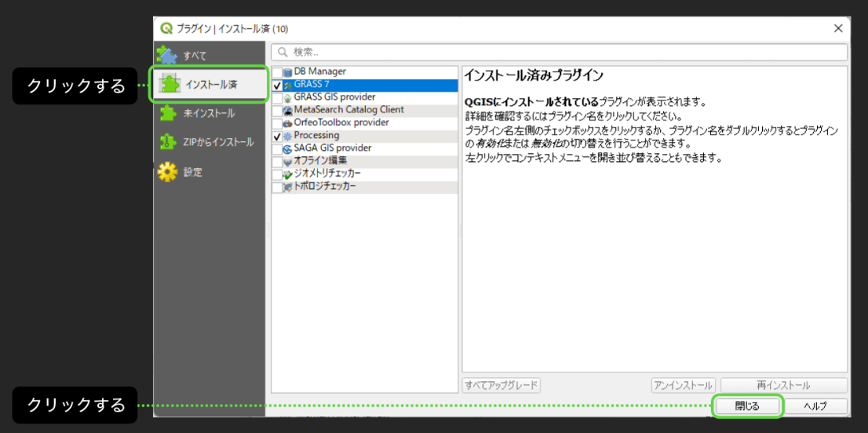The image size is (868, 433).
Task: Click the magnifier icon in search field
Action: 283,52
